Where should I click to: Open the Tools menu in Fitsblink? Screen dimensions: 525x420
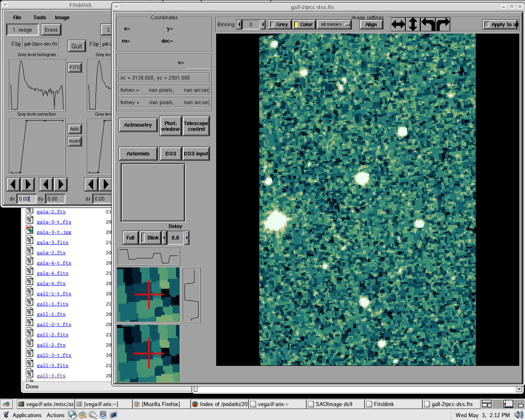tap(40, 18)
